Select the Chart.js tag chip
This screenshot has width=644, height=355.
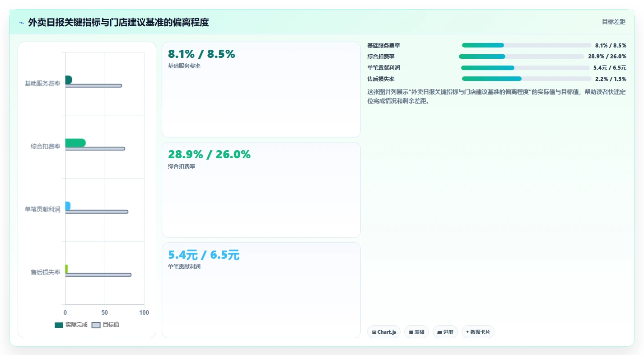384,332
